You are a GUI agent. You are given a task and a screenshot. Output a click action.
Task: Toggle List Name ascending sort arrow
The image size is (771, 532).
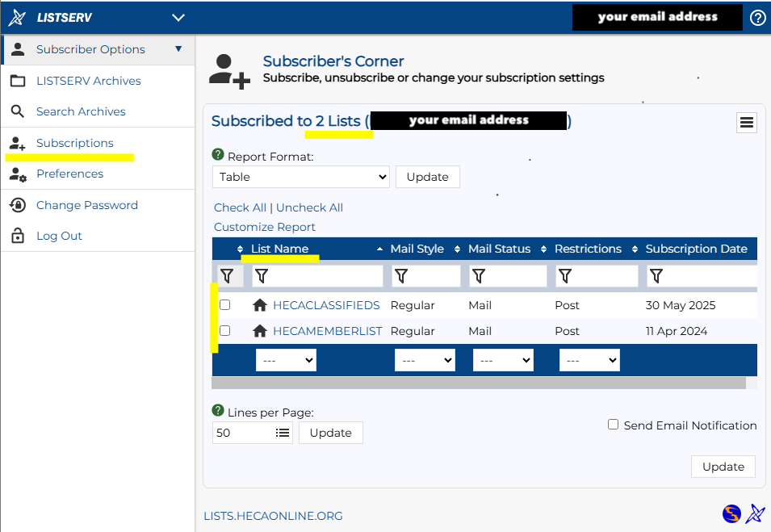[x=379, y=249]
